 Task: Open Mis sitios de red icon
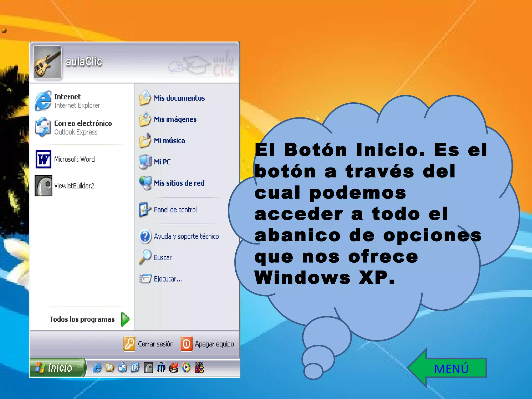coord(145,183)
